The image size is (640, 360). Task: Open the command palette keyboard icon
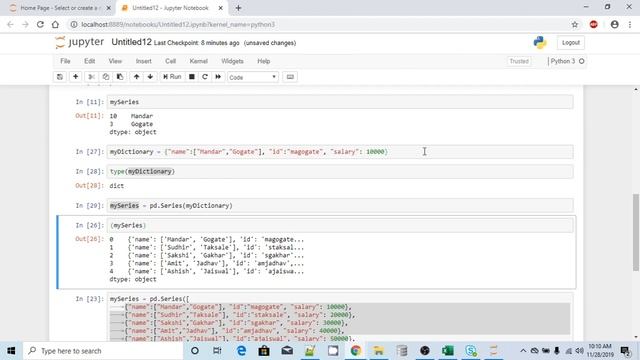[x=290, y=77]
